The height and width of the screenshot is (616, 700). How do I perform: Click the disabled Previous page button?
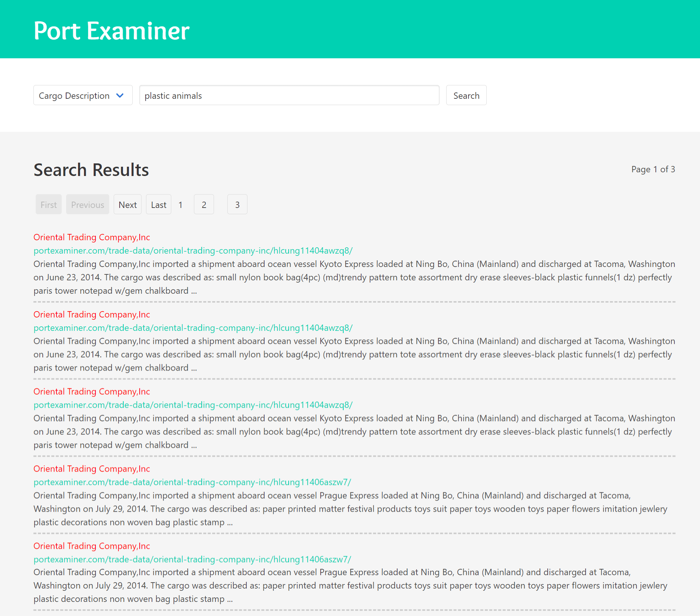[88, 205]
